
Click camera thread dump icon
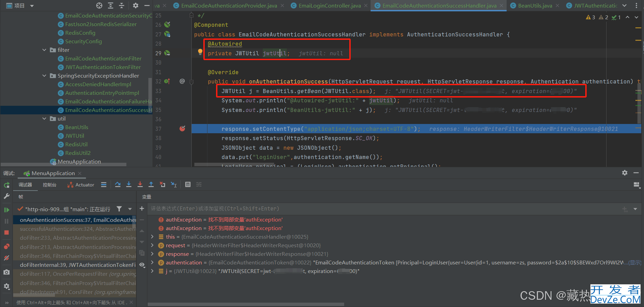point(7,272)
